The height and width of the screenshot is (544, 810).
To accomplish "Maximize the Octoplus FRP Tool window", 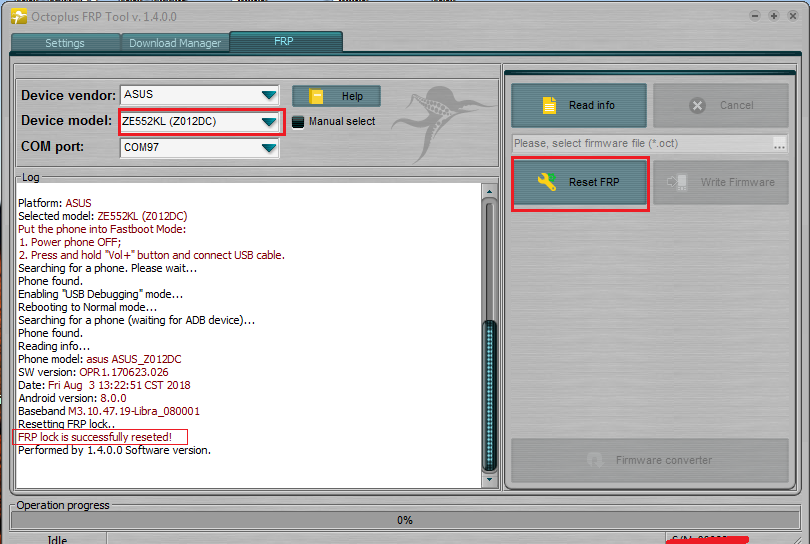I will point(774,16).
